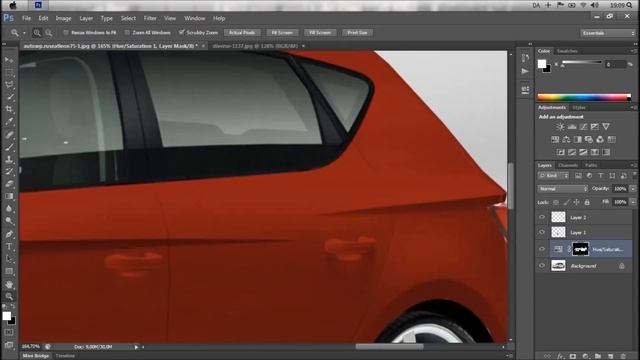The width and height of the screenshot is (640, 360).
Task: Switch to the Swatches tab
Action: point(567,51)
